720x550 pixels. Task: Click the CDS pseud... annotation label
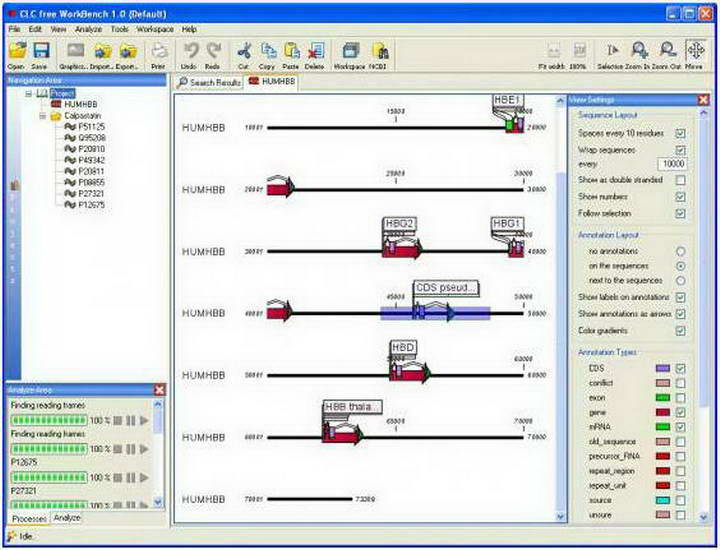[x=445, y=288]
